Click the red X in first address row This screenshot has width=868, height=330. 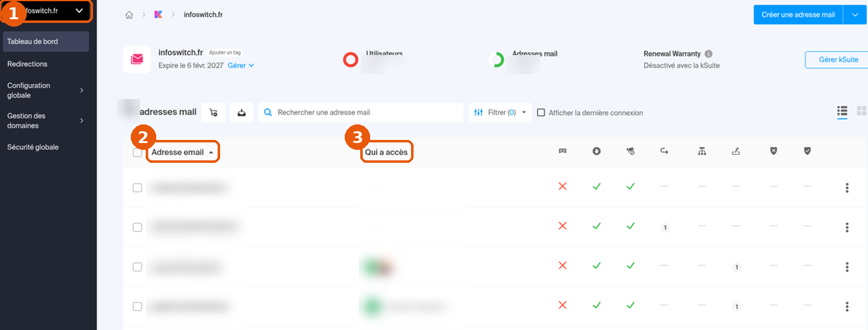pos(562,186)
